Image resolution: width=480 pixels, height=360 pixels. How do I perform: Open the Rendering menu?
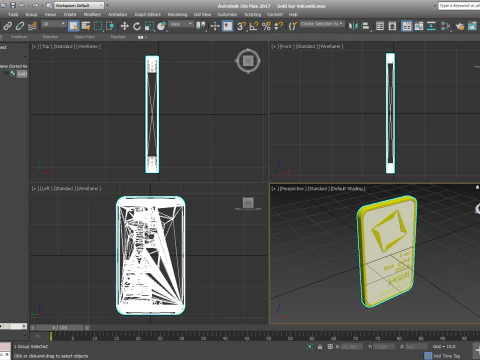coord(177,14)
